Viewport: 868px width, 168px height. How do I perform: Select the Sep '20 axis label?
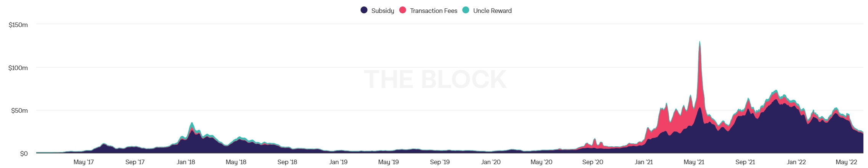click(x=593, y=162)
